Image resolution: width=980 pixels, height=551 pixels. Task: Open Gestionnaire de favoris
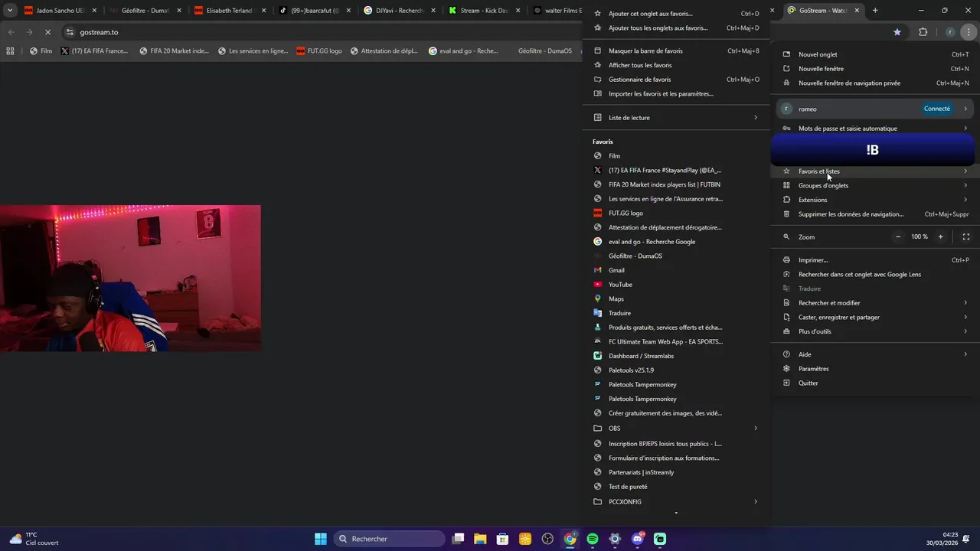(676, 80)
